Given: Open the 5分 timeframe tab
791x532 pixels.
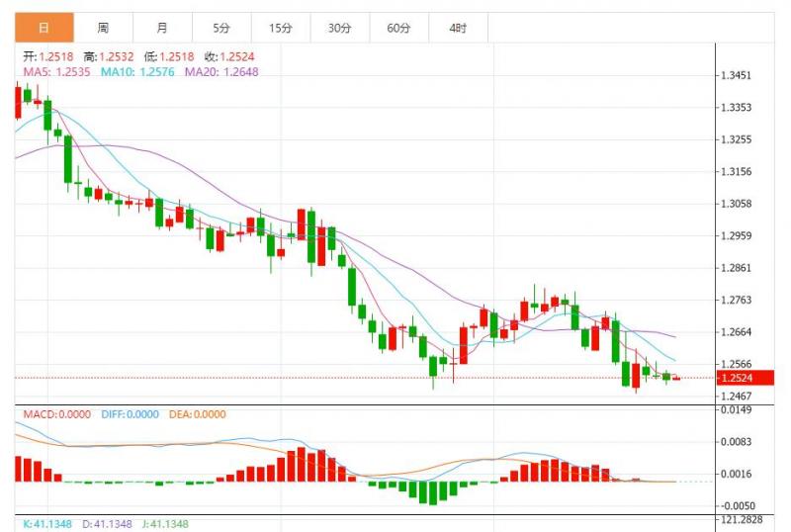Looking at the screenshot, I should coord(221,28).
